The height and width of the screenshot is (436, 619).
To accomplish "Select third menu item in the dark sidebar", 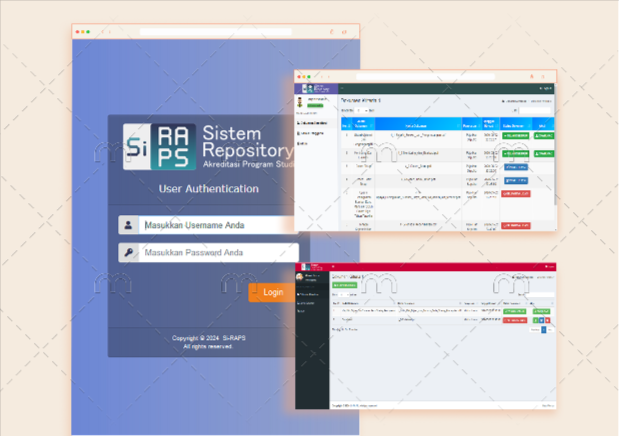I will [x=301, y=311].
